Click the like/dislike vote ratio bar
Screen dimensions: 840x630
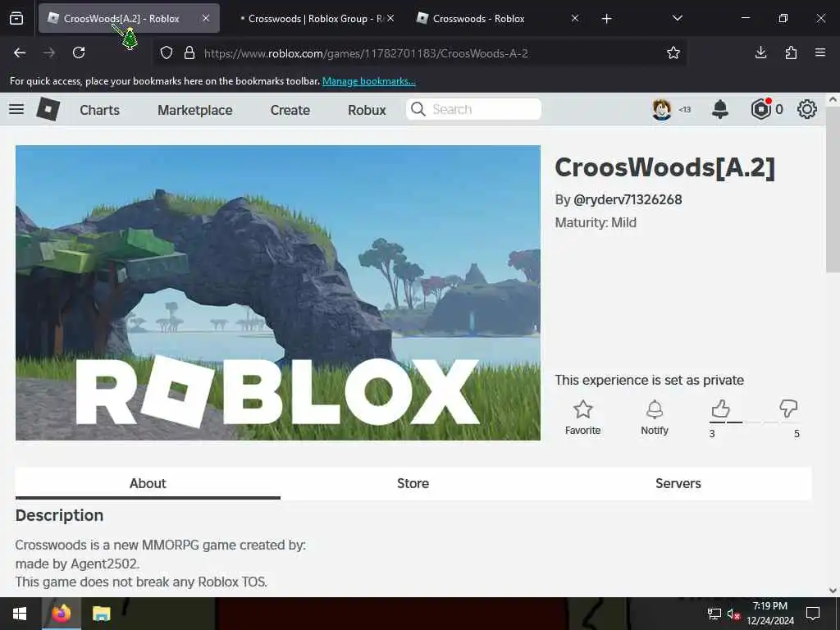(x=755, y=422)
